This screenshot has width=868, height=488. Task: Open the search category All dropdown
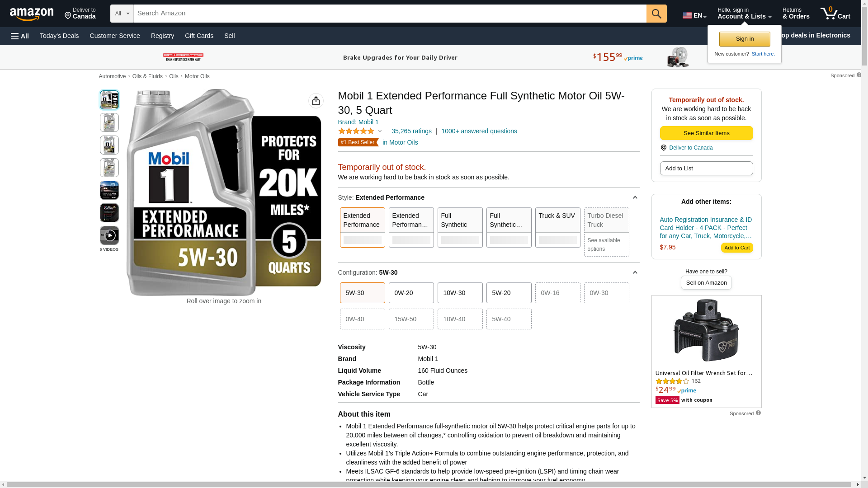pyautogui.click(x=122, y=14)
